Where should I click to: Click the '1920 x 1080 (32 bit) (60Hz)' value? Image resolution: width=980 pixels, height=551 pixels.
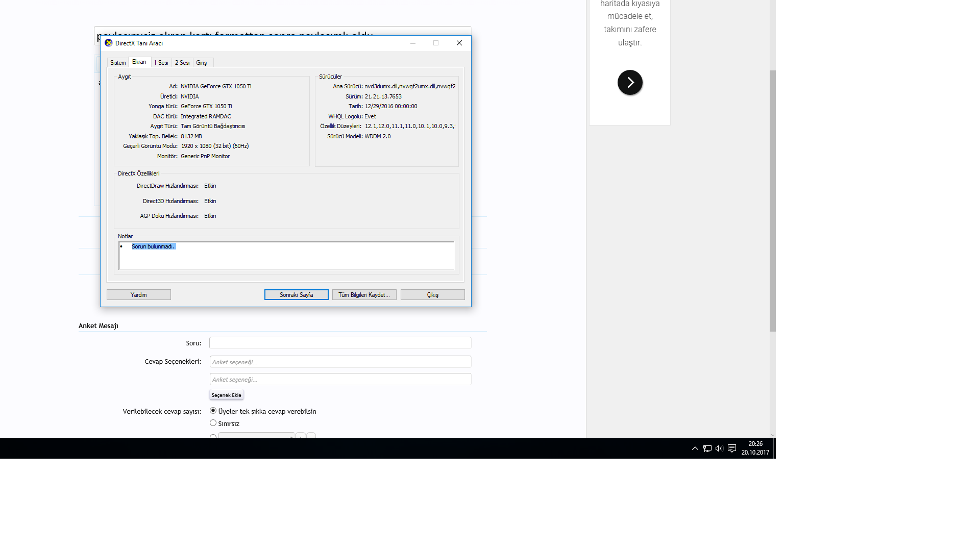pos(215,146)
